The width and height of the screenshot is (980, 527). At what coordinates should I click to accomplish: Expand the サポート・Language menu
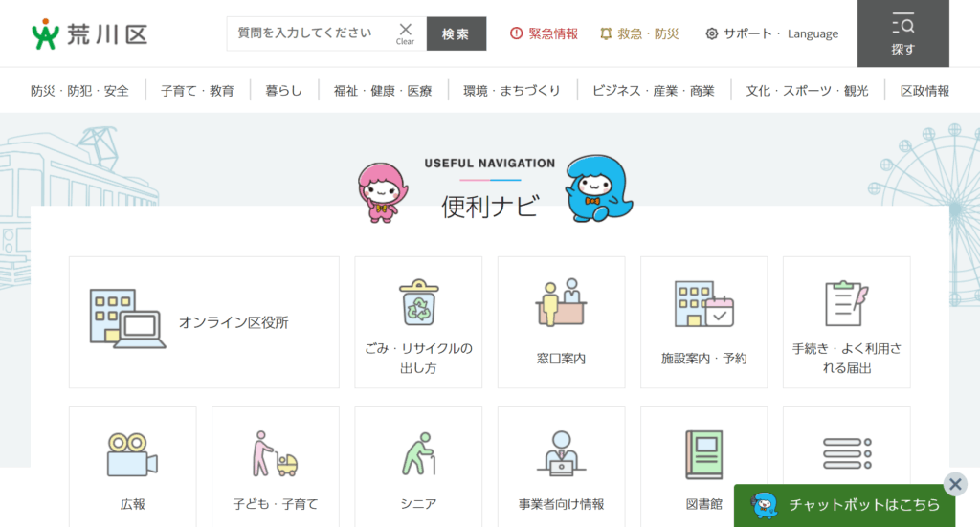(x=771, y=33)
